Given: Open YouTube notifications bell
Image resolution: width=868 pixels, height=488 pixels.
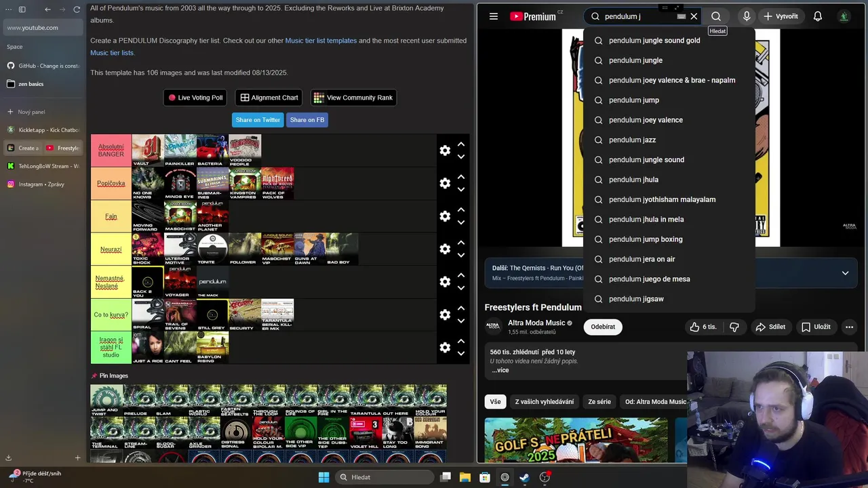Looking at the screenshot, I should pyautogui.click(x=818, y=16).
